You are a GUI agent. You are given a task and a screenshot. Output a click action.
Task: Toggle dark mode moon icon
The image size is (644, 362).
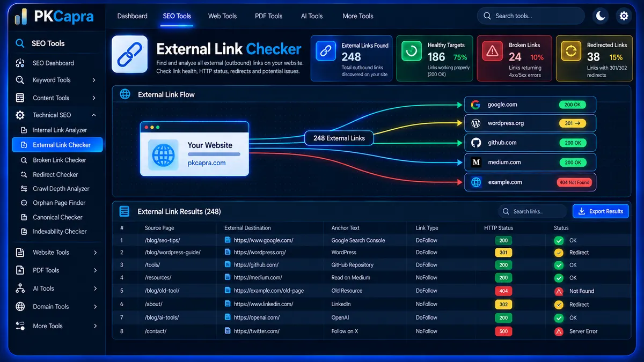pyautogui.click(x=601, y=16)
